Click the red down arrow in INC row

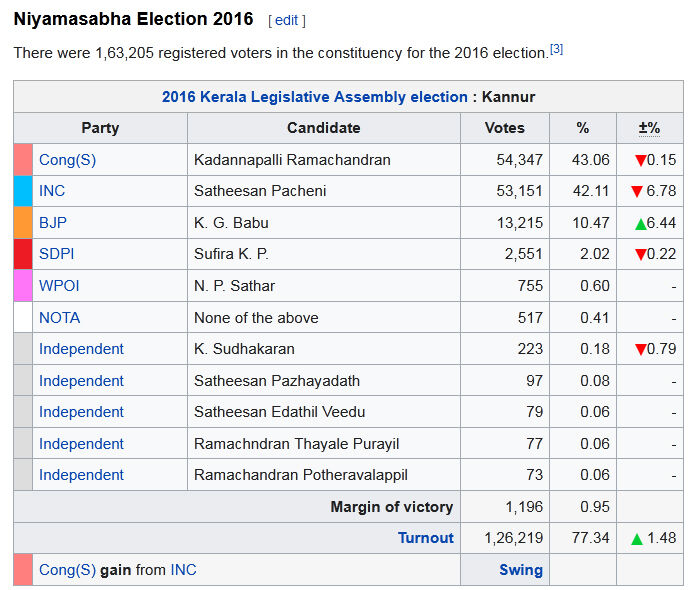click(x=636, y=191)
